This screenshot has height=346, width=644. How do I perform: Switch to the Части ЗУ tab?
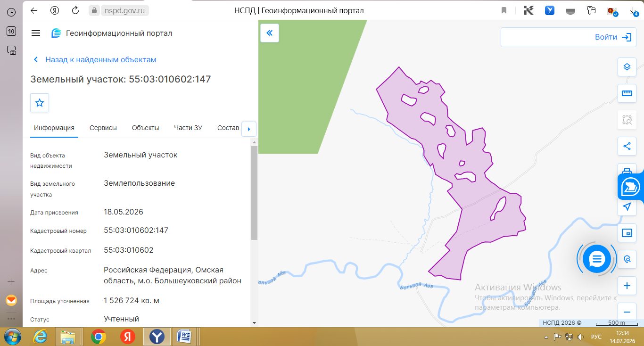click(x=188, y=128)
